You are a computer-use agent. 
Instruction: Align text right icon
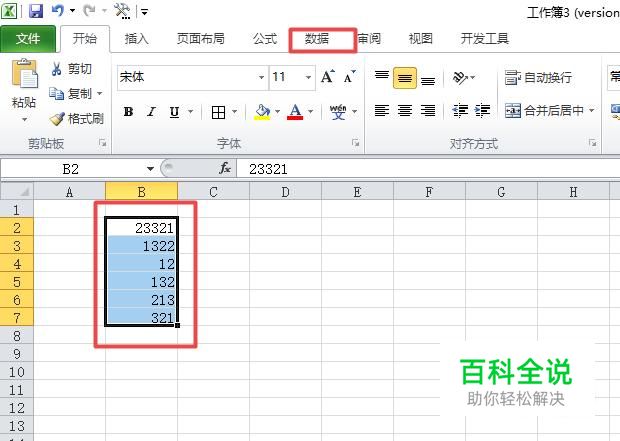click(428, 110)
